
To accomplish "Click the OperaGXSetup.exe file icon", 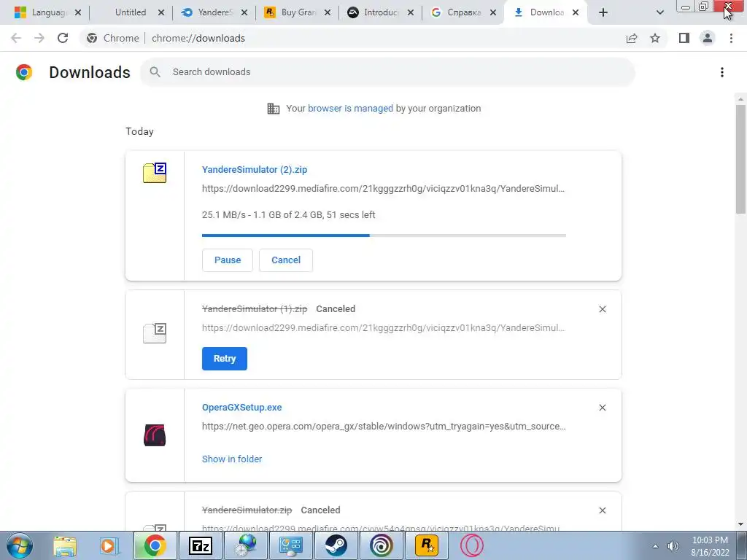I will pyautogui.click(x=155, y=435).
